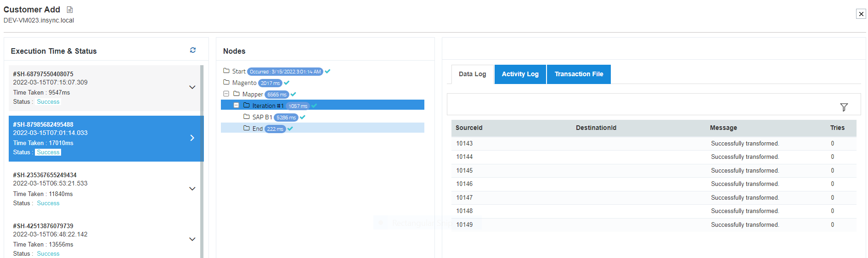Screen dimensions: 868x258
Task: Click the Occurred timestamp badge on Start
Action: [285, 72]
